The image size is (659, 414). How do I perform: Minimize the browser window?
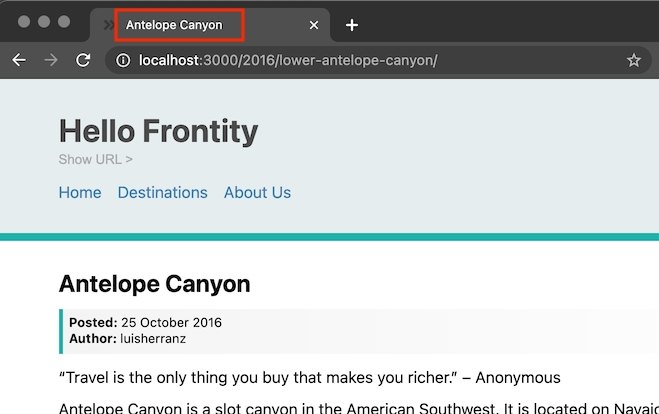point(43,22)
